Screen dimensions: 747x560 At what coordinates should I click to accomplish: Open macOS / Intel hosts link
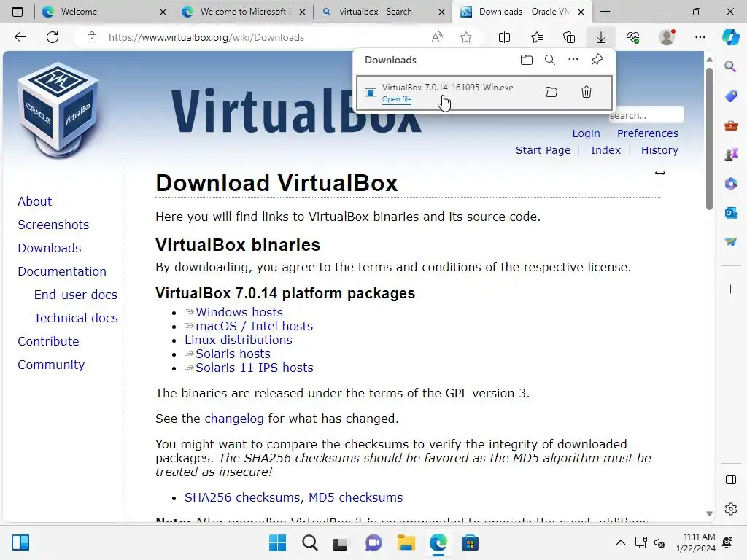255,326
